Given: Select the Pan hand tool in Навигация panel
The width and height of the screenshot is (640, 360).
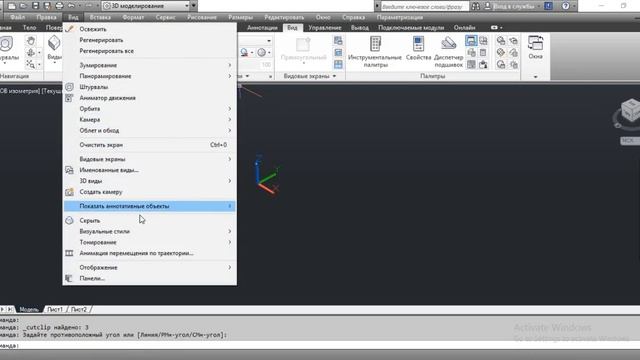Looking at the screenshot, I should 31,40.
